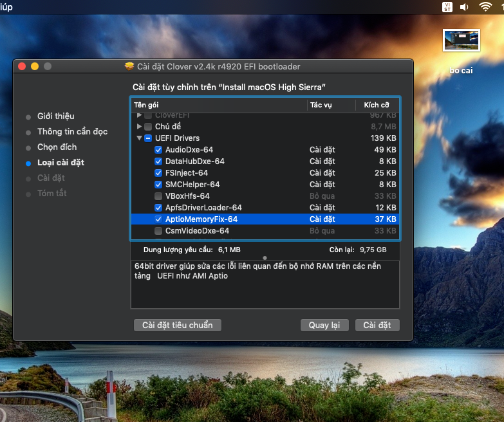Click the driver description text box

point(265,284)
